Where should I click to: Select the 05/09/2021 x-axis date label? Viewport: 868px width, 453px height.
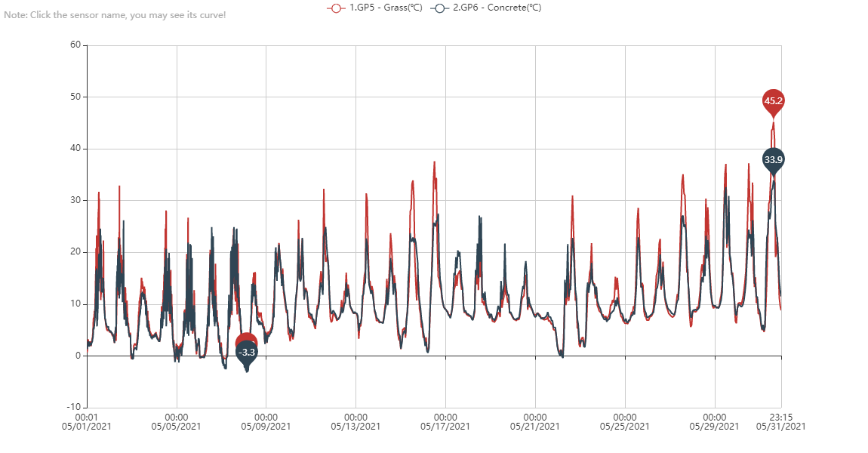tap(266, 426)
